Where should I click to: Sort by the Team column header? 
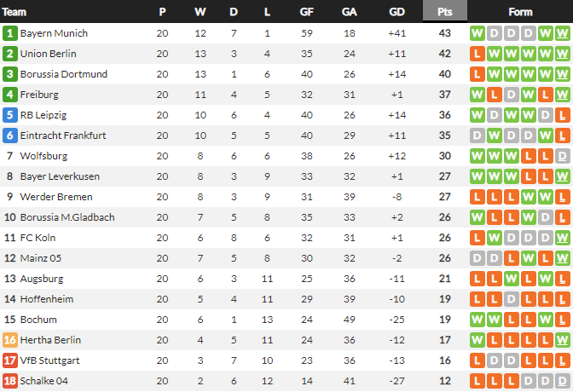click(x=15, y=12)
